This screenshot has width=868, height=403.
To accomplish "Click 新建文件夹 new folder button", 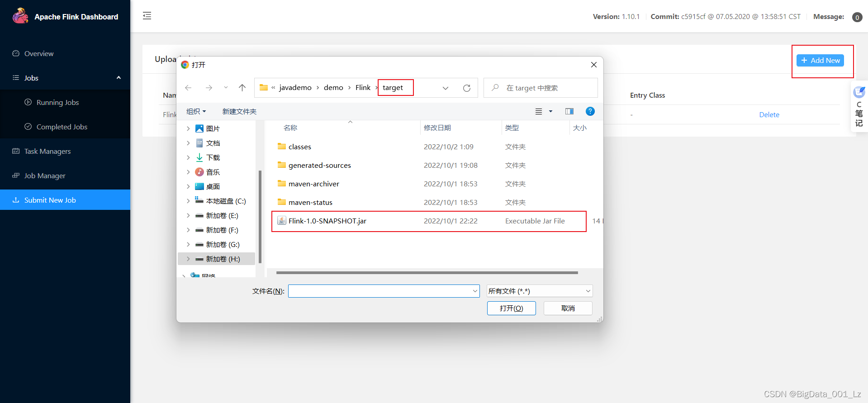I will 239,111.
